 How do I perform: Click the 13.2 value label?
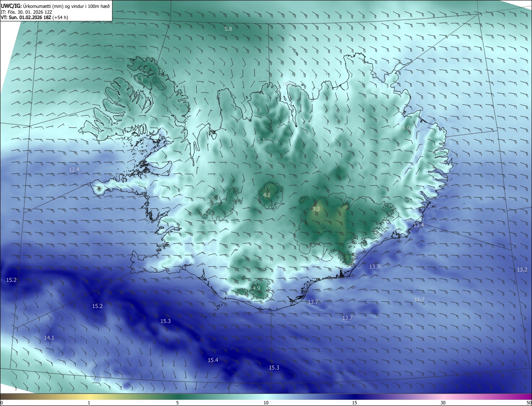coord(522,269)
